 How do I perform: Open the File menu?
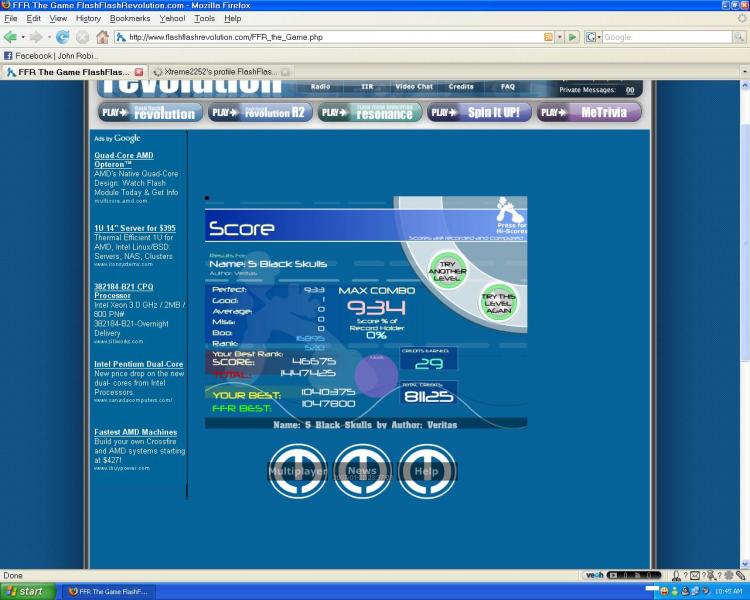[x=11, y=18]
